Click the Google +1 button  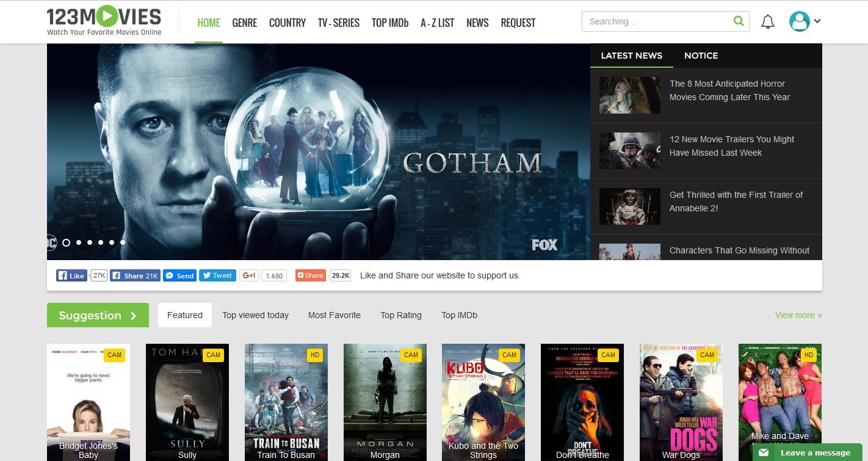tap(249, 275)
